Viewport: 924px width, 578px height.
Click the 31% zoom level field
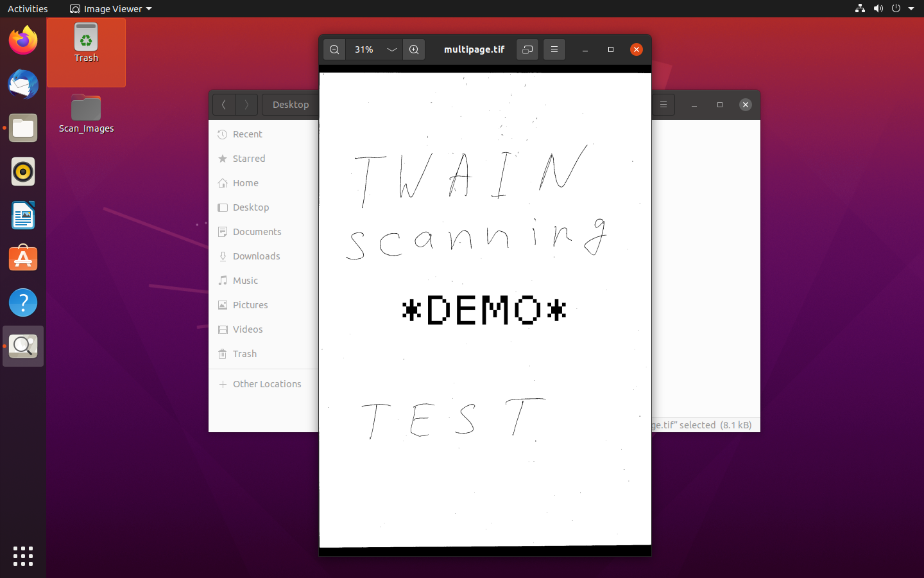364,49
